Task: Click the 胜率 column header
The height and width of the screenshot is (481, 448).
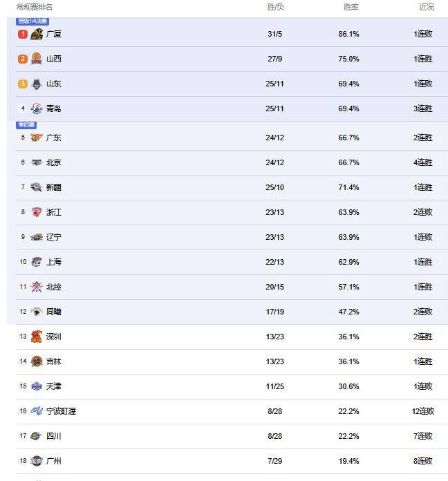Action: pyautogui.click(x=351, y=7)
